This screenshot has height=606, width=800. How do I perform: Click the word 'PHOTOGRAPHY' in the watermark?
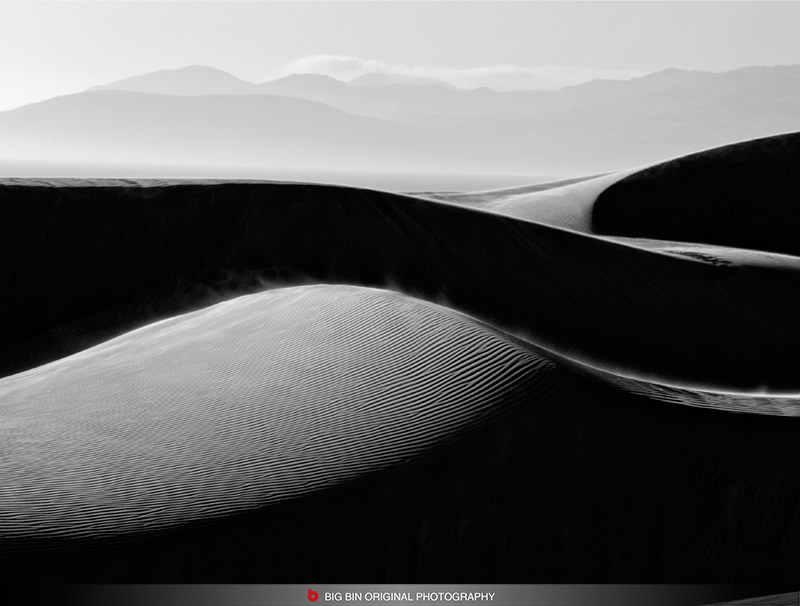455,596
